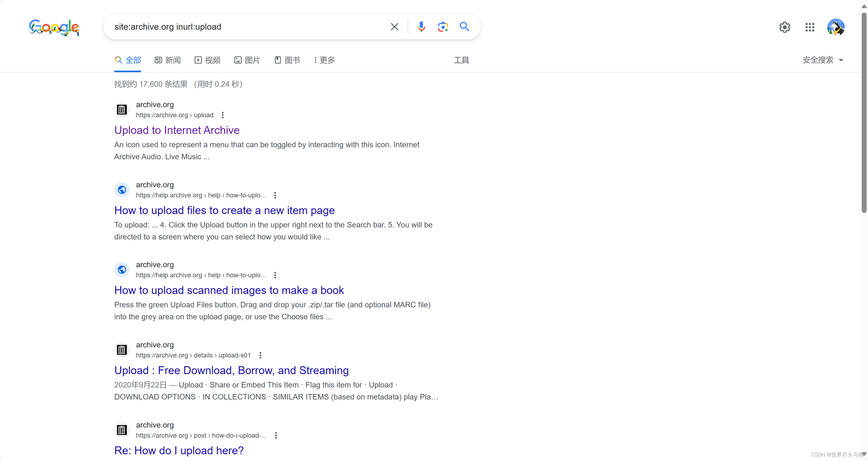Open the three-dot menu beside the help.archive.org result
Image resolution: width=868 pixels, height=460 pixels.
(x=275, y=195)
